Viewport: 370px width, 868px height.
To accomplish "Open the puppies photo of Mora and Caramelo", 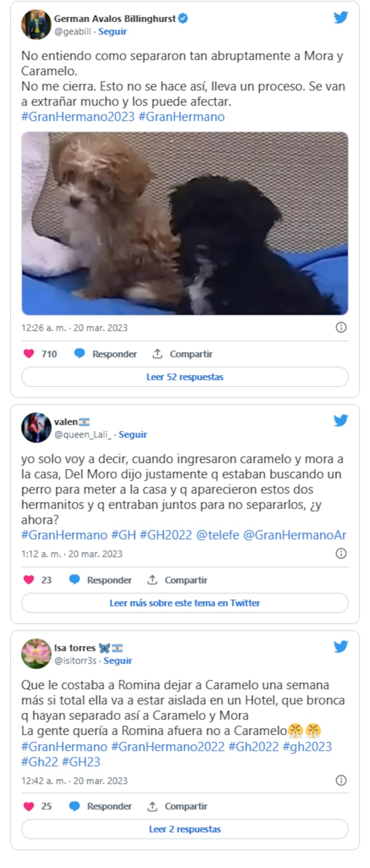I will [x=185, y=223].
